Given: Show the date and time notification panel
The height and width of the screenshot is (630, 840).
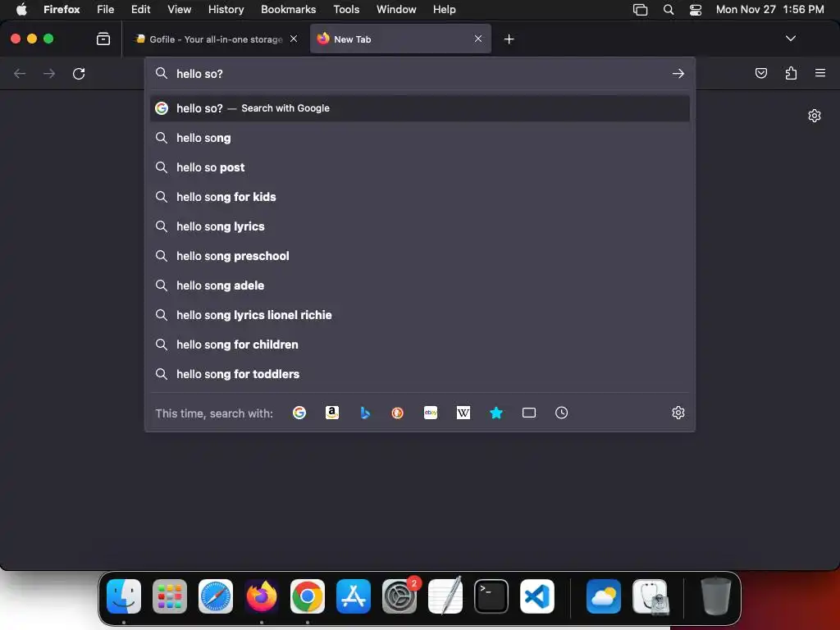Looking at the screenshot, I should pyautogui.click(x=769, y=9).
